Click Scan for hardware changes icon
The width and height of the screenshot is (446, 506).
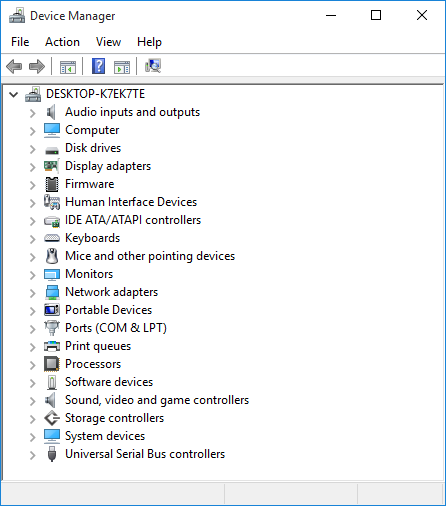tap(153, 66)
